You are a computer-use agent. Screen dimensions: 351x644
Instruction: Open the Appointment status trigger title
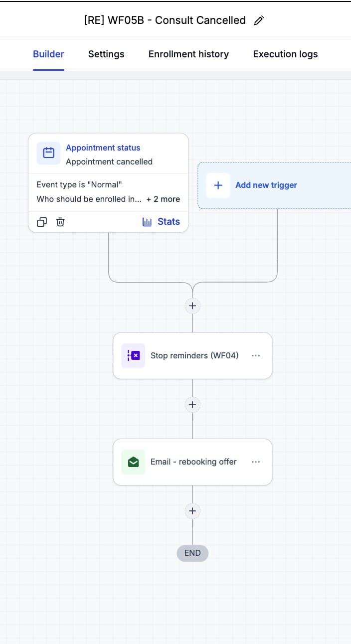103,148
